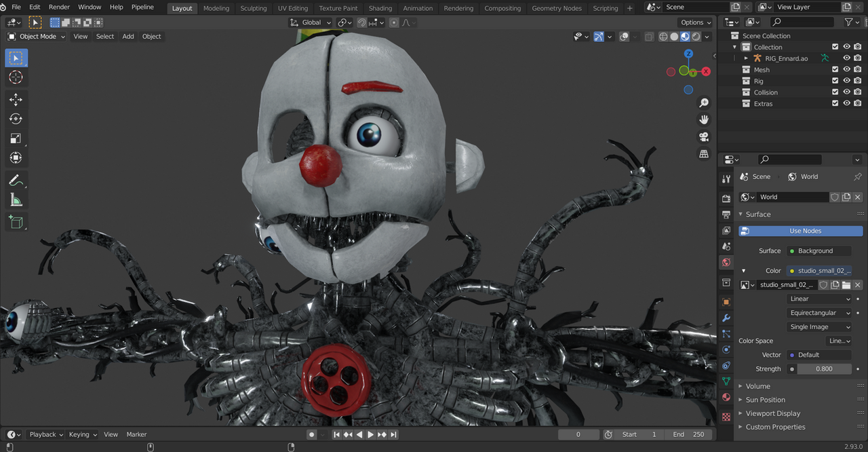This screenshot has width=868, height=452.
Task: Click the Color studio_small_02 field
Action: pos(820,270)
